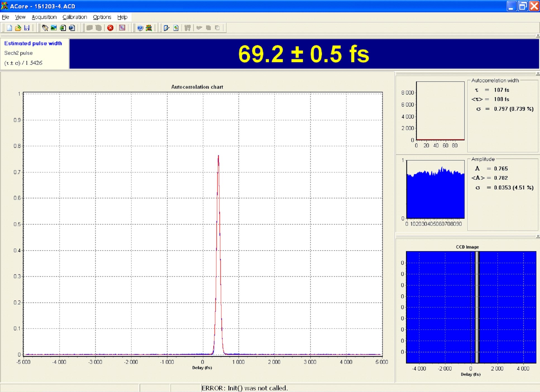Open the Options menu

point(102,17)
